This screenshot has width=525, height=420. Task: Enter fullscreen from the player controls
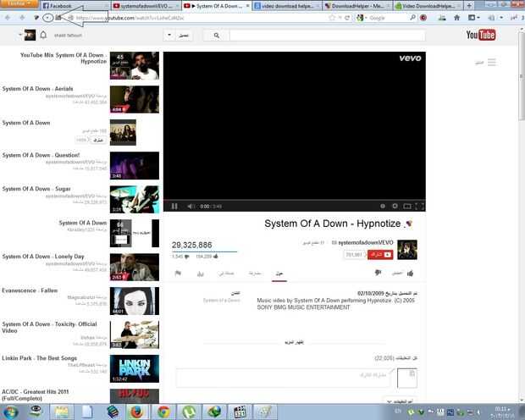419,206
